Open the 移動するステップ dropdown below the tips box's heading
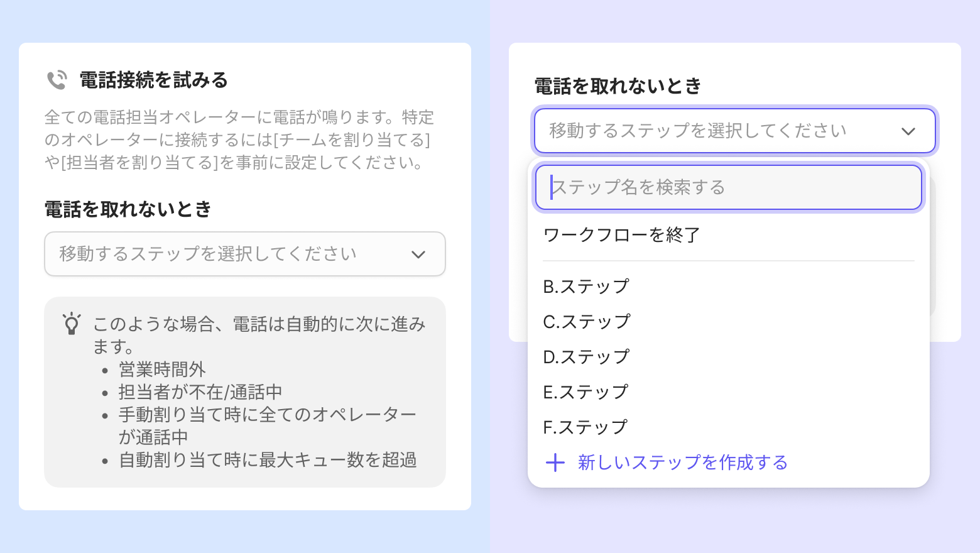Viewport: 980px width, 553px height. coord(244,254)
